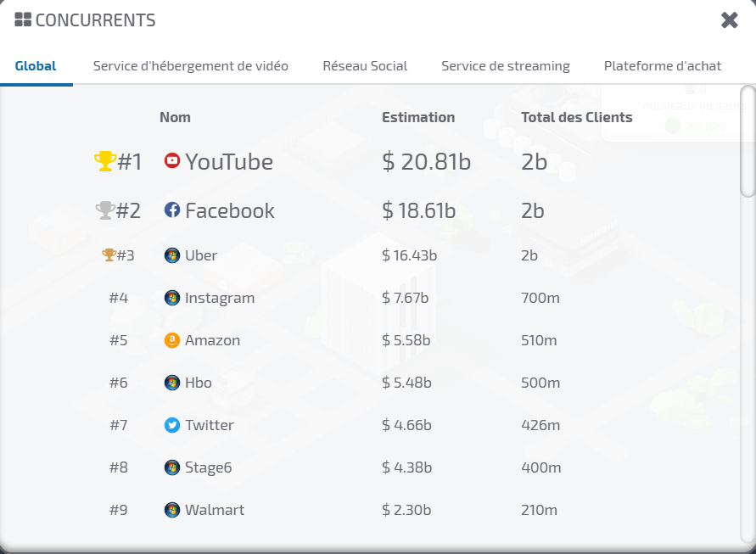Click the Twitter bird icon
Image resolution: width=756 pixels, height=554 pixels.
(x=172, y=425)
